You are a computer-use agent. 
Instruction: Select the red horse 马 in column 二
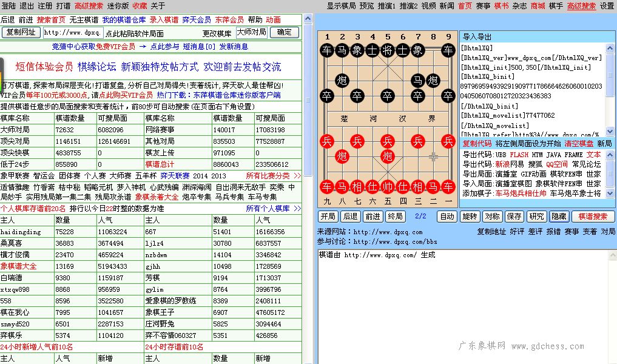tap(433, 187)
